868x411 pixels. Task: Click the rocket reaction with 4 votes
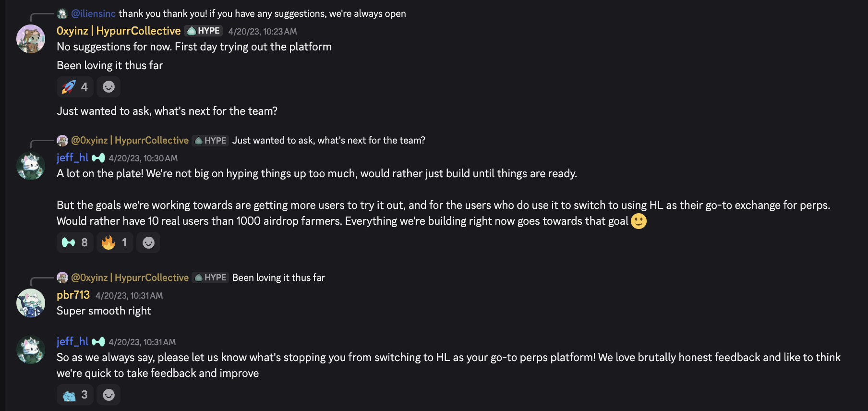coord(75,87)
